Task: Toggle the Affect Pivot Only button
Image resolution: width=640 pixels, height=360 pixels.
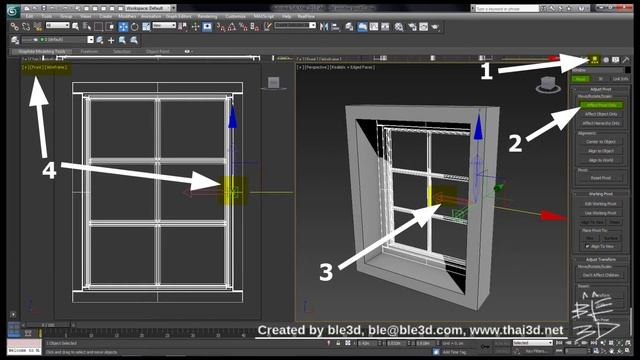Action: (601, 105)
